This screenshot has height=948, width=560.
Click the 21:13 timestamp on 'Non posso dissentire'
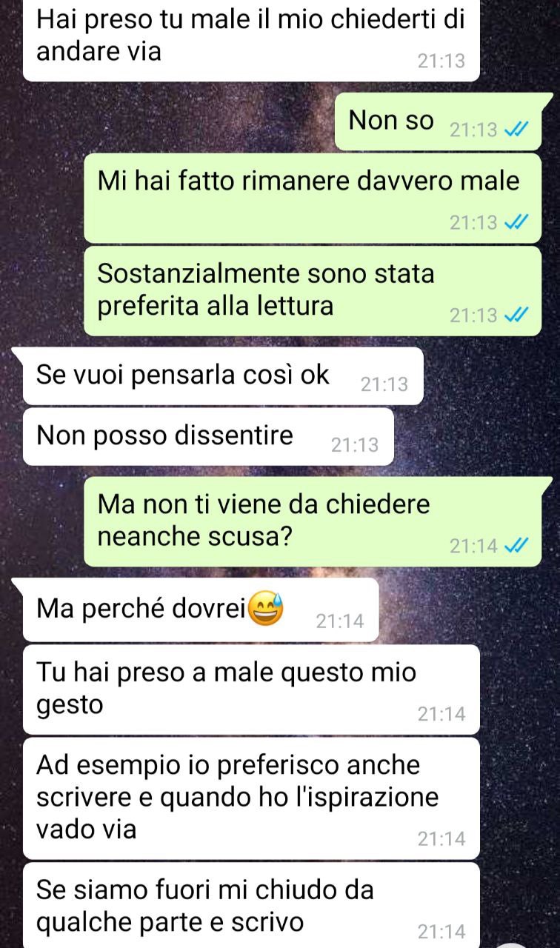click(354, 445)
